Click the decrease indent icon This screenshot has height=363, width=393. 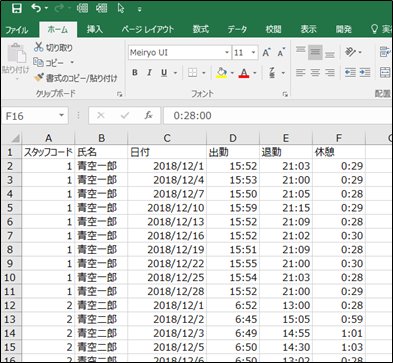coord(350,72)
